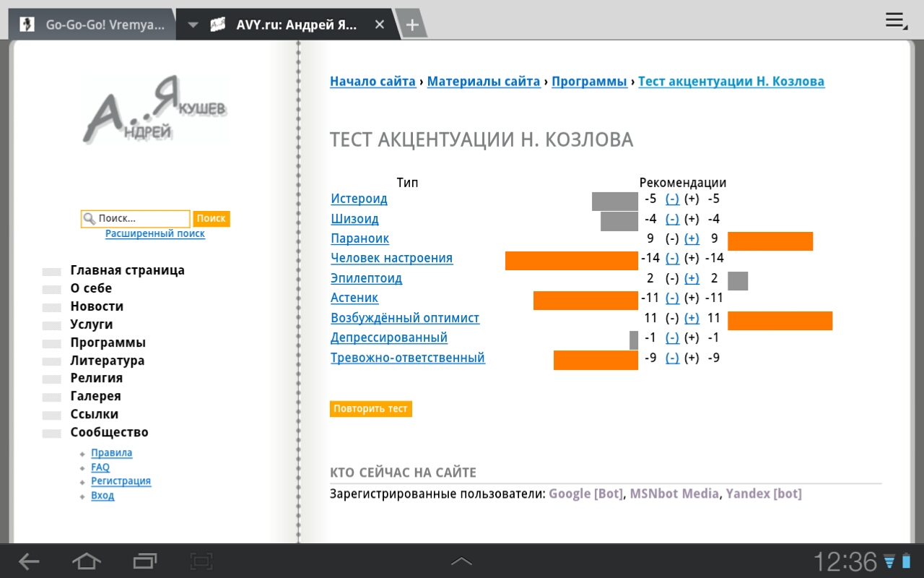Click the (-) link in the Депрессированный row
Image resolution: width=924 pixels, height=578 pixels.
[672, 337]
